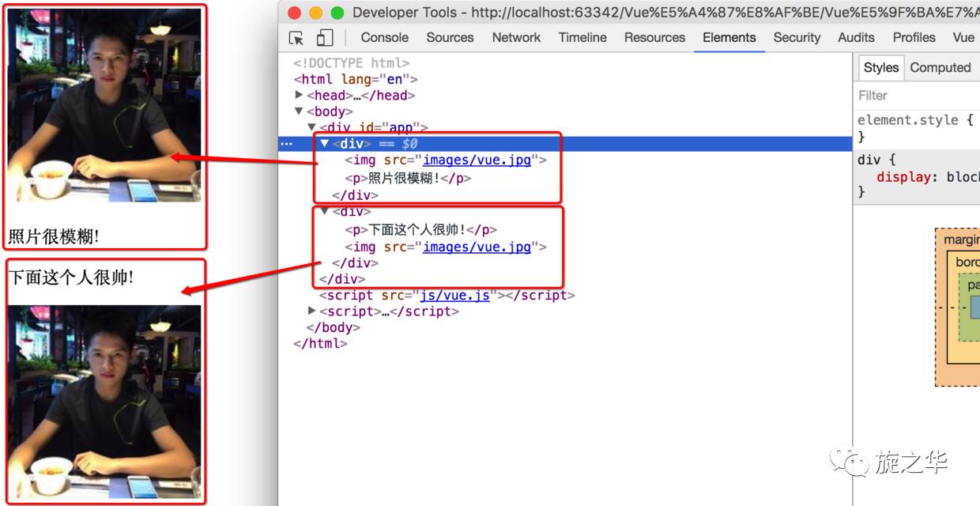Close the Developer Tools window
980x506 pixels.
pyautogui.click(x=295, y=13)
